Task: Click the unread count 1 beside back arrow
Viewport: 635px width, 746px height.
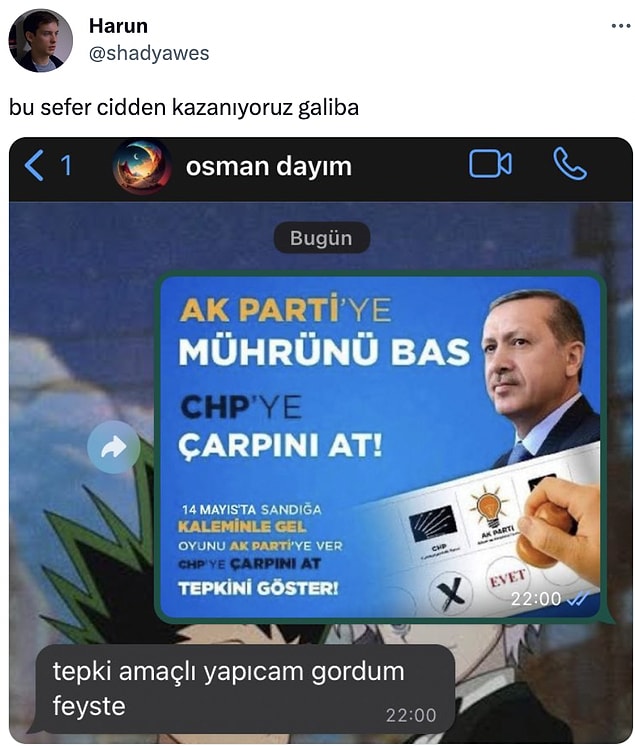Action: click(x=66, y=166)
